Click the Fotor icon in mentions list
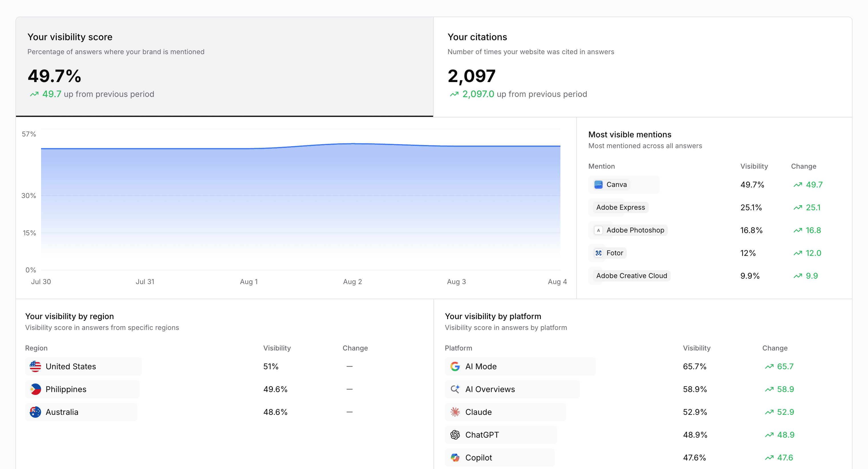This screenshot has width=868, height=469. pyautogui.click(x=599, y=253)
